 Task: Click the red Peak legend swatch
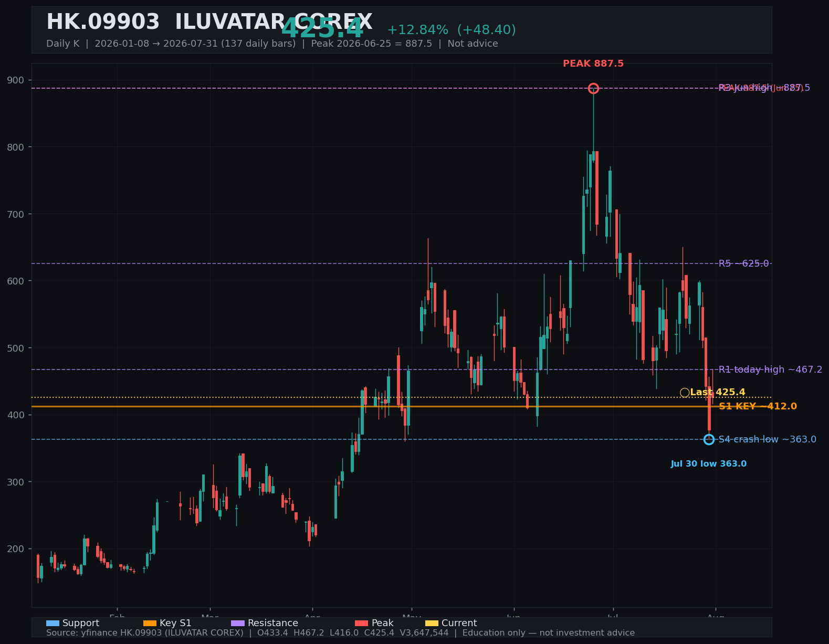(x=362, y=623)
